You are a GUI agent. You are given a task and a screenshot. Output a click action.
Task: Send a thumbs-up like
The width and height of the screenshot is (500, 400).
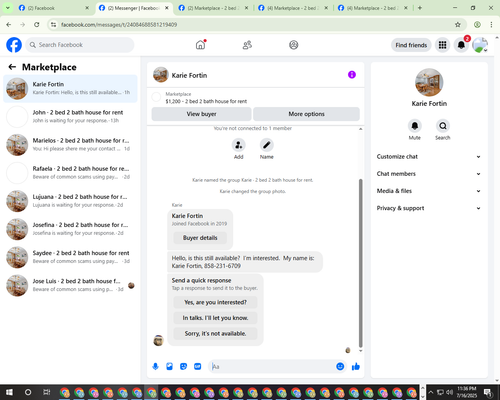tap(356, 367)
